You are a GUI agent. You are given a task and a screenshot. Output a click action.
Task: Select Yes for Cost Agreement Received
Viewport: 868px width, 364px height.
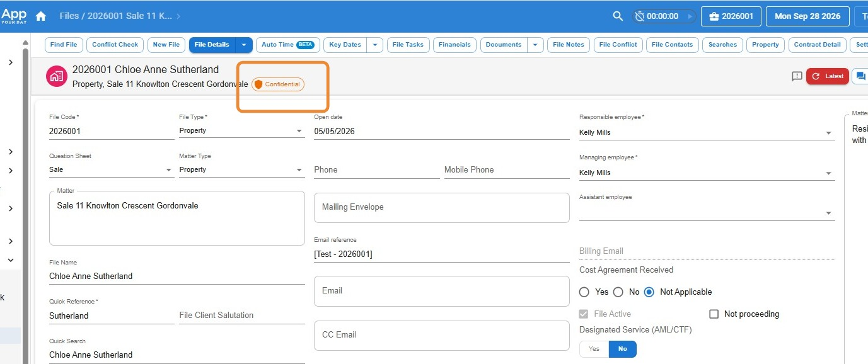584,292
